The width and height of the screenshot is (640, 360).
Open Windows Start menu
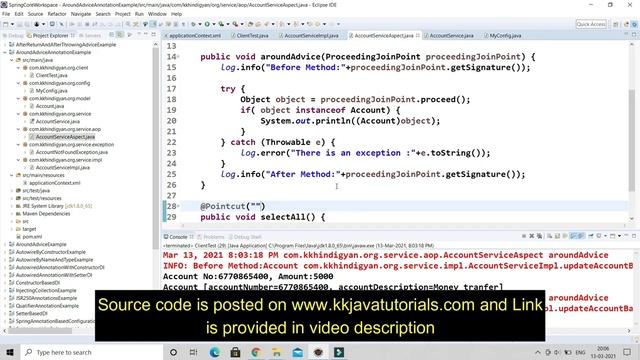(x=10, y=352)
